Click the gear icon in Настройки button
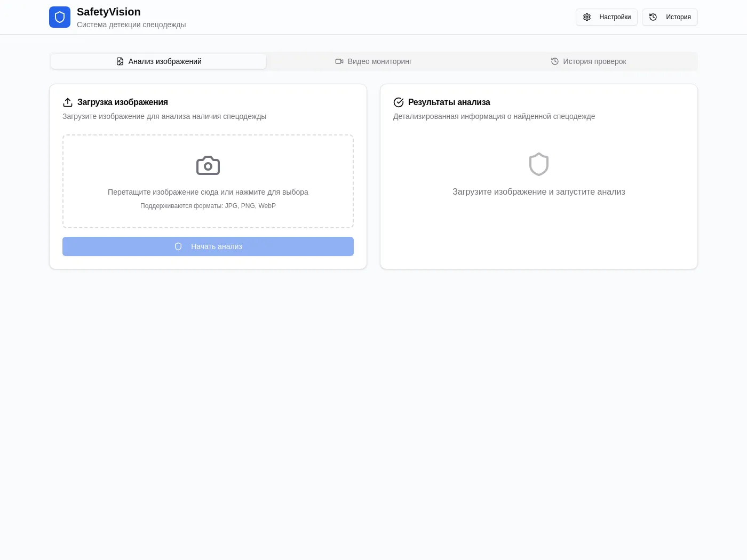The image size is (747, 560). tap(587, 17)
